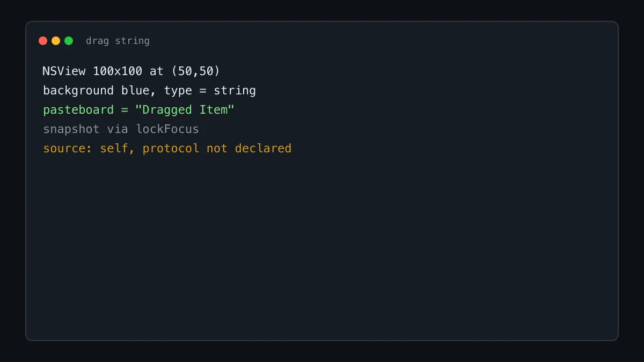Click the word NSView in first line
Screen dimensions: 644x362
[64, 71]
